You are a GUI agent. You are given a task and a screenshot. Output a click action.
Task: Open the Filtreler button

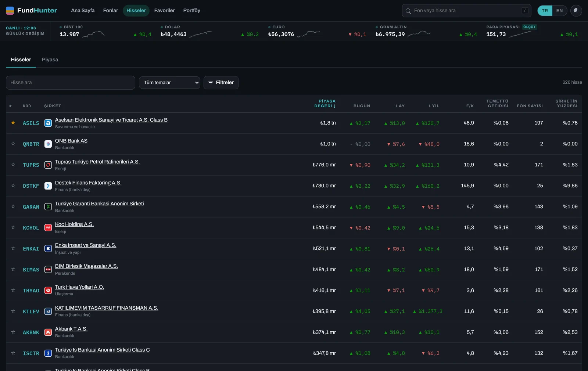click(x=221, y=83)
